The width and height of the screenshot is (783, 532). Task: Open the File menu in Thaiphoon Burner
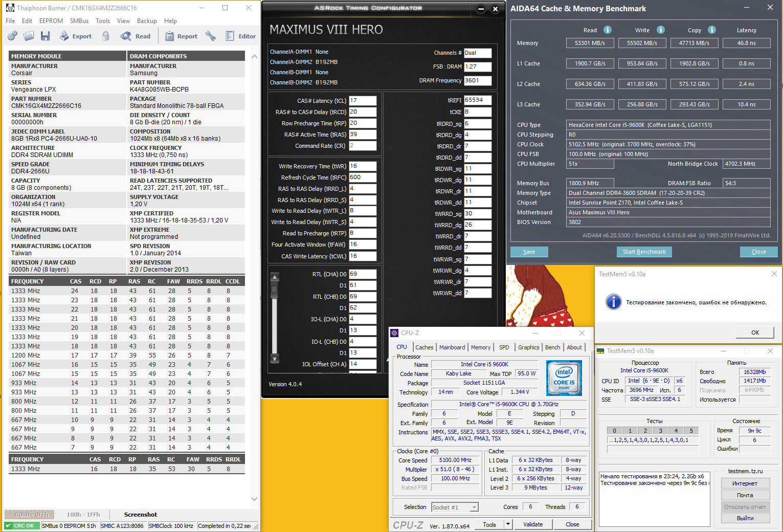pos(10,21)
